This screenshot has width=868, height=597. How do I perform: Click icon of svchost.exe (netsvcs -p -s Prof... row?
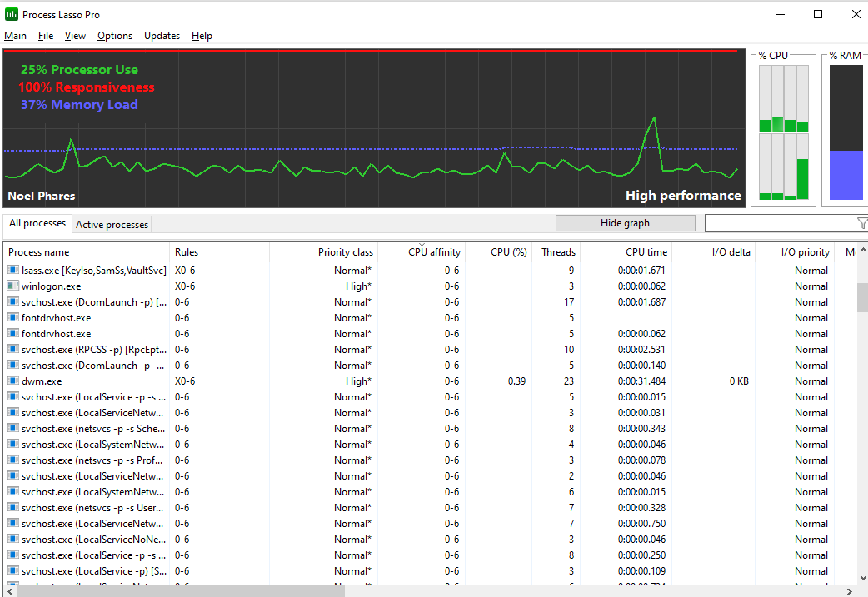pyautogui.click(x=13, y=460)
